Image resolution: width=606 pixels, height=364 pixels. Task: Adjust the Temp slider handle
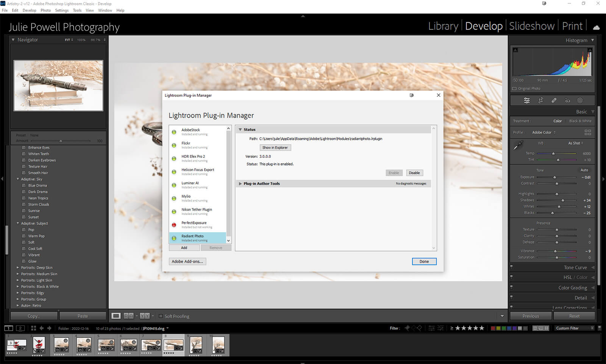pyautogui.click(x=553, y=153)
